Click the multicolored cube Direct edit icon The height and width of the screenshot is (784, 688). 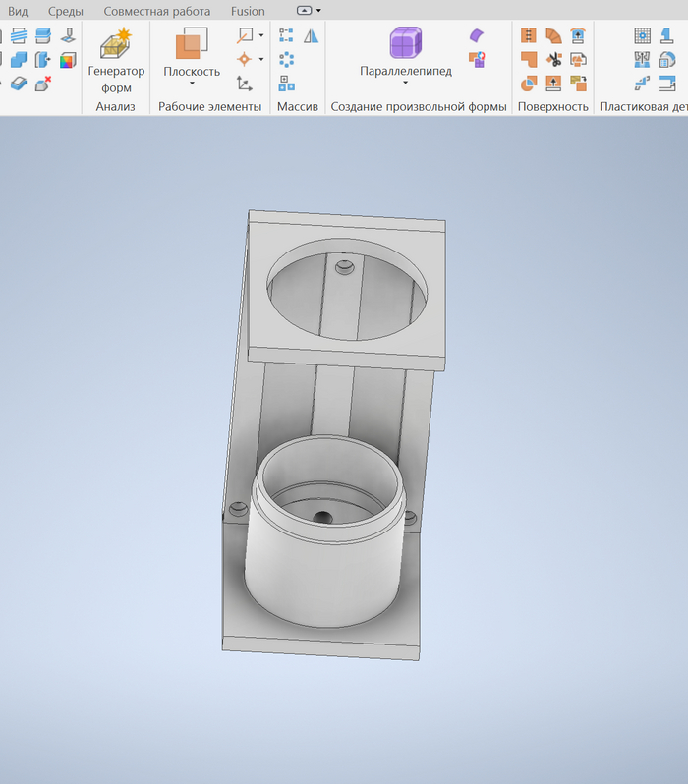[67, 61]
